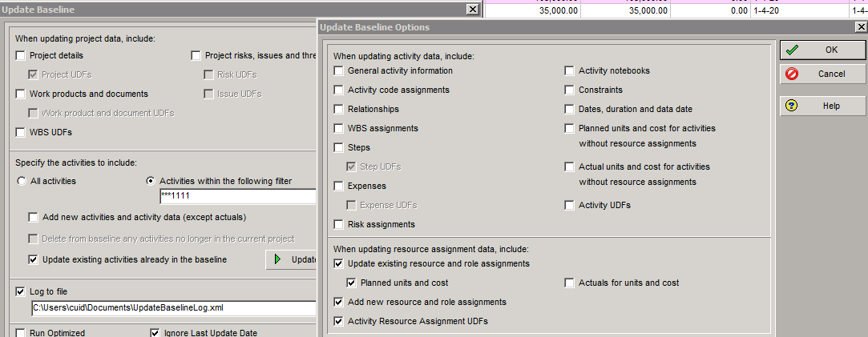The width and height of the screenshot is (868, 337).
Task: Toggle the Log to file checkbox
Action: [x=21, y=291]
